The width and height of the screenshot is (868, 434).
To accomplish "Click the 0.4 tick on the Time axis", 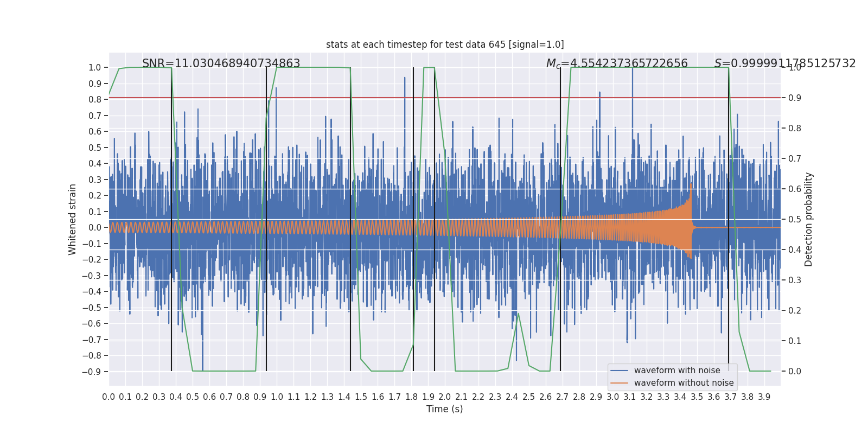I will tap(176, 397).
